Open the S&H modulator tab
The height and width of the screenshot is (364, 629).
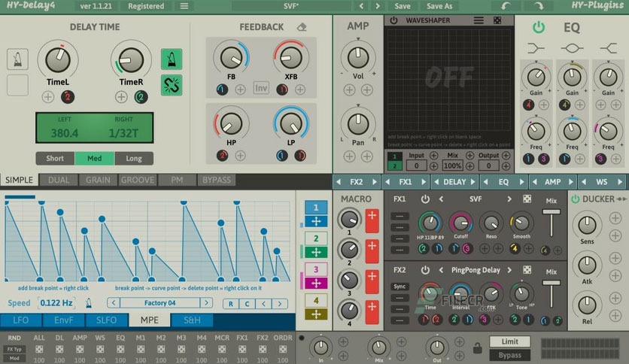(x=192, y=320)
